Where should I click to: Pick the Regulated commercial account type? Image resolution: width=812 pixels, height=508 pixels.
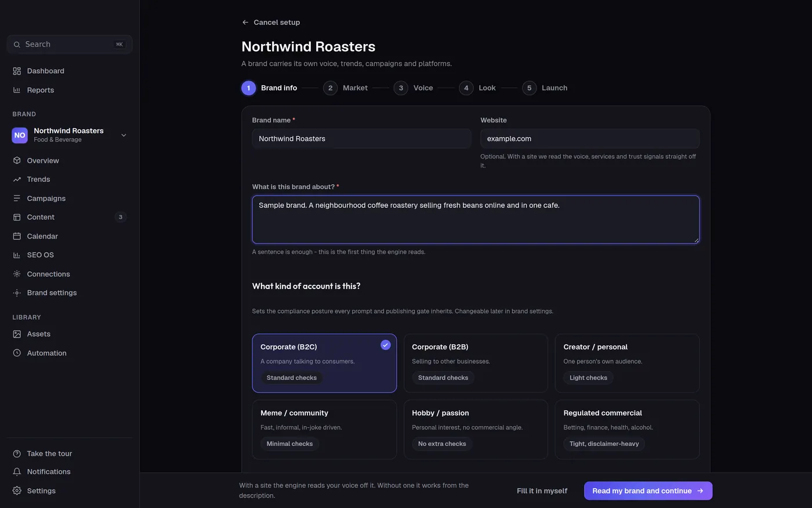click(x=627, y=429)
